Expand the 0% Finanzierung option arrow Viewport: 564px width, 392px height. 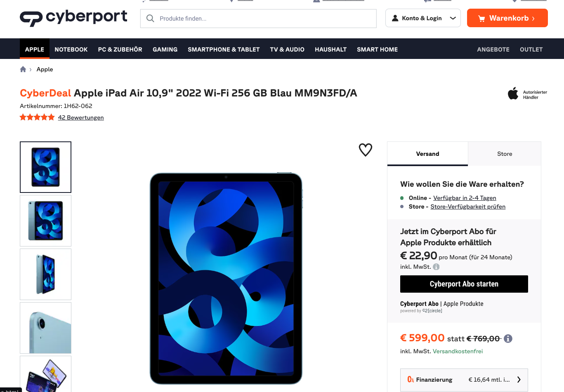coord(519,380)
